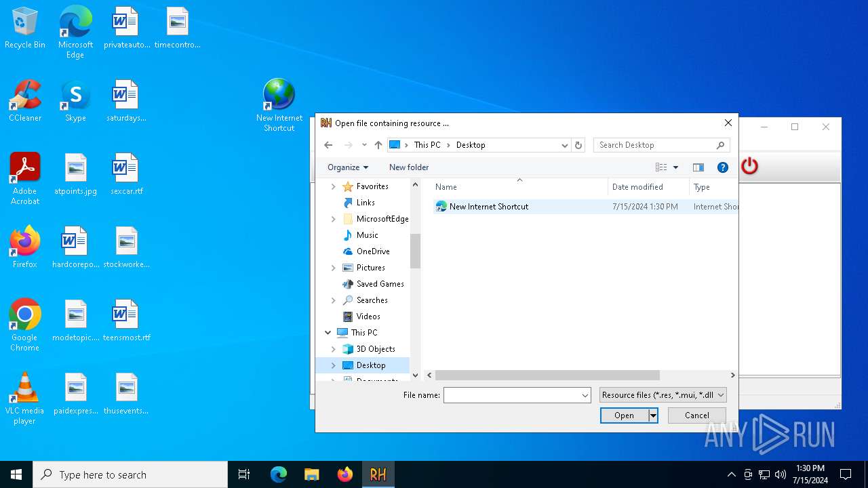Select the hardcorepo Word document
Viewport: 868px width, 488px height.
[x=75, y=247]
